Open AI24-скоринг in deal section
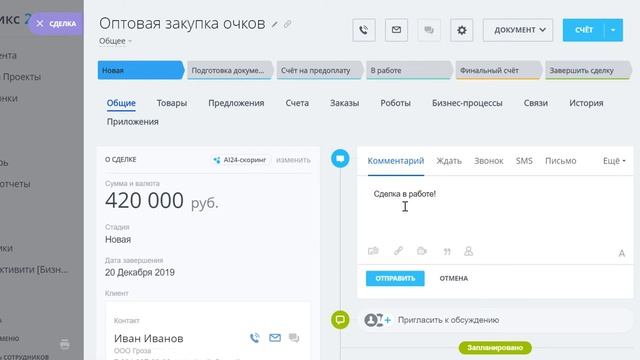The height and width of the screenshot is (360, 640). tap(240, 160)
